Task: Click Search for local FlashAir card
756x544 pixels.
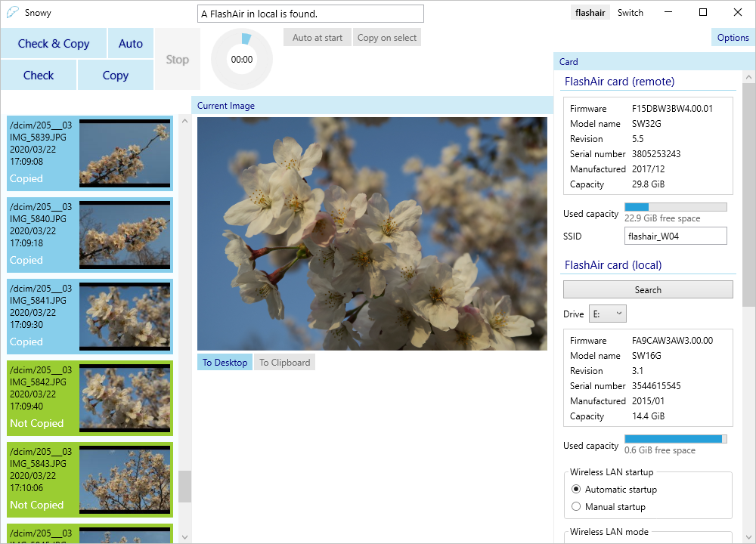Action: pos(648,289)
